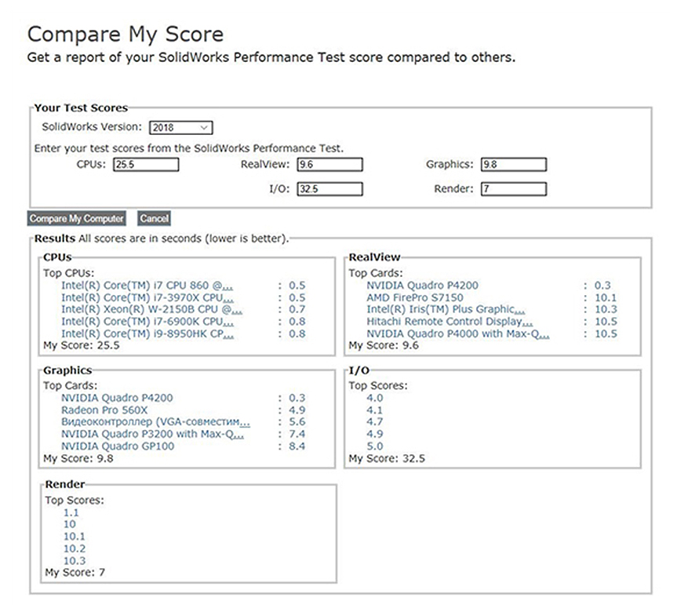
Task: Click the Graphics score input field
Action: click(514, 165)
